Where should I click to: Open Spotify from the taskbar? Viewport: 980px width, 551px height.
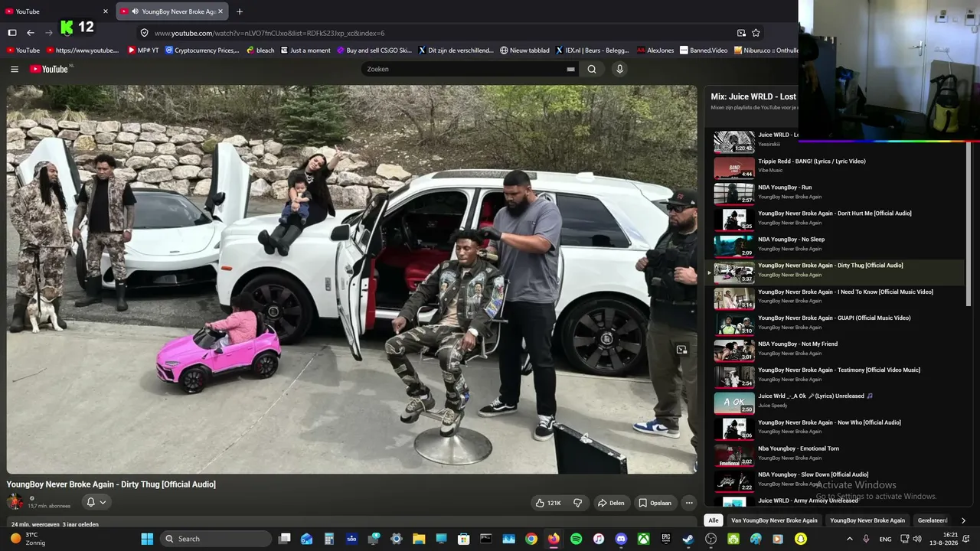pos(576,539)
